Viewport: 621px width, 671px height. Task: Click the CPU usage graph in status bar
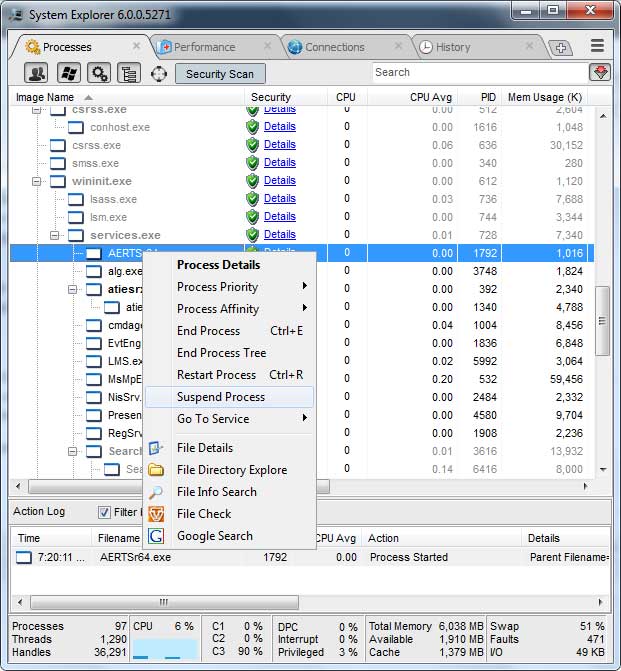[164, 649]
